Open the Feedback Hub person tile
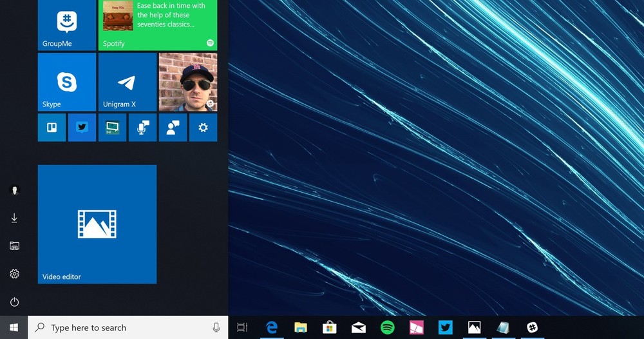Image resolution: width=644 pixels, height=339 pixels. (173, 128)
